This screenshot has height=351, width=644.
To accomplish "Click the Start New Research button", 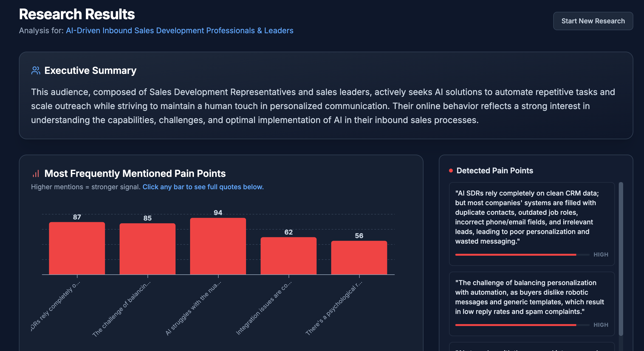I will click(593, 21).
